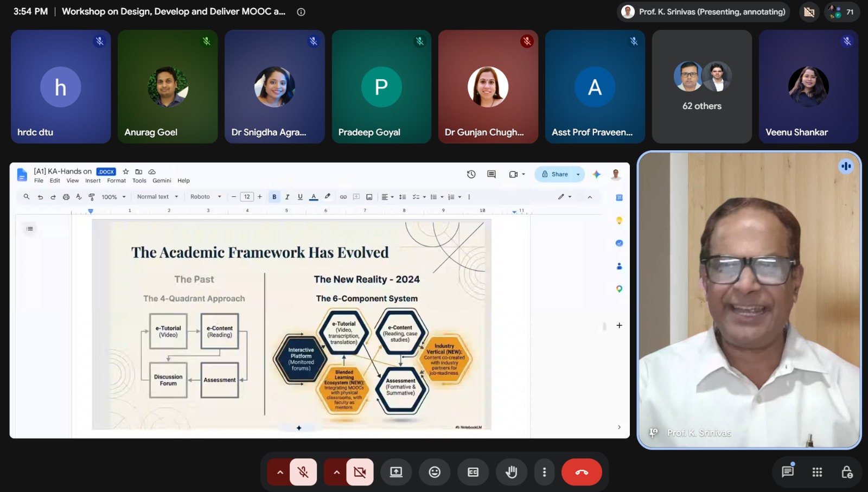Image resolution: width=868 pixels, height=492 pixels.
Task: Open the Roboto font dropdown
Action: (206, 197)
